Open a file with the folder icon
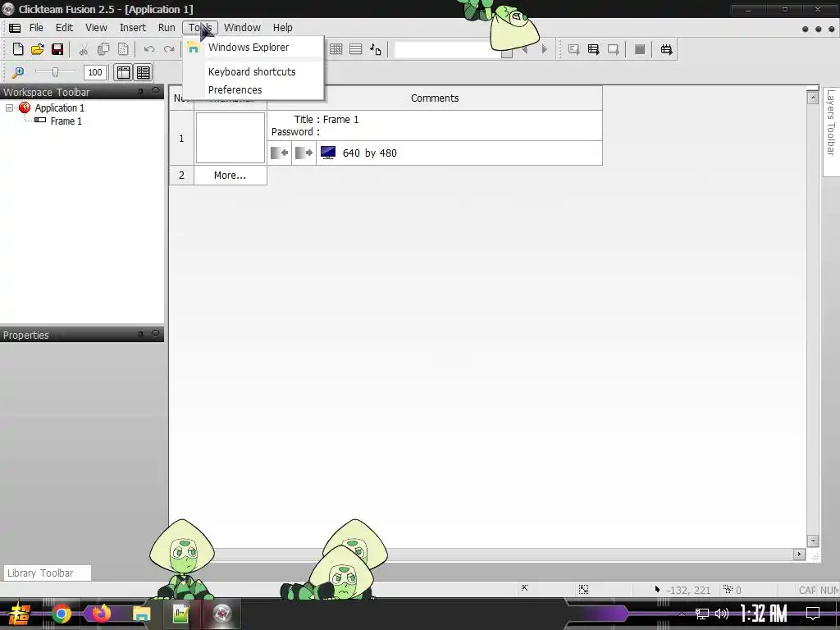Screen dimensions: 840x630 pyautogui.click(x=38, y=49)
